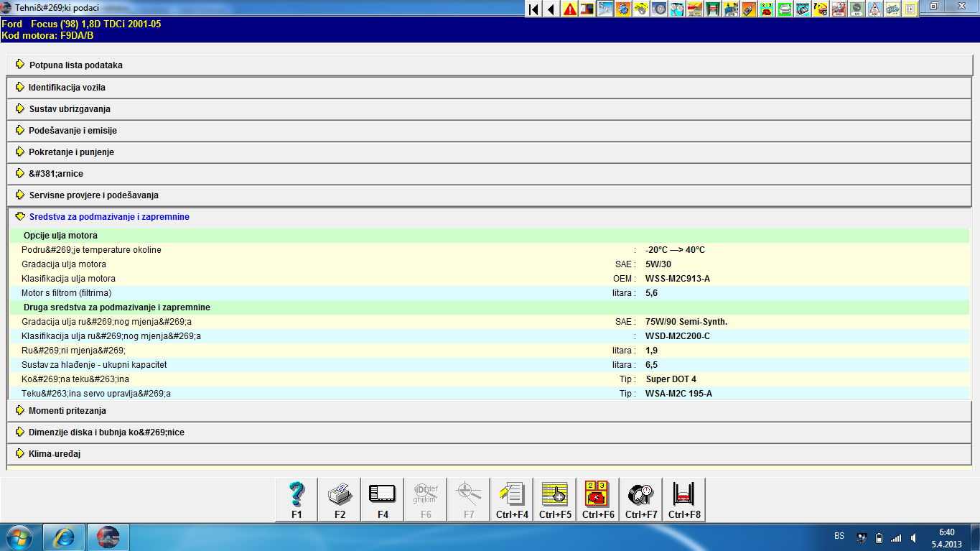Expand Pokretanje i punjenje section
Screen dimensions: 980x551
pyautogui.click(x=490, y=152)
